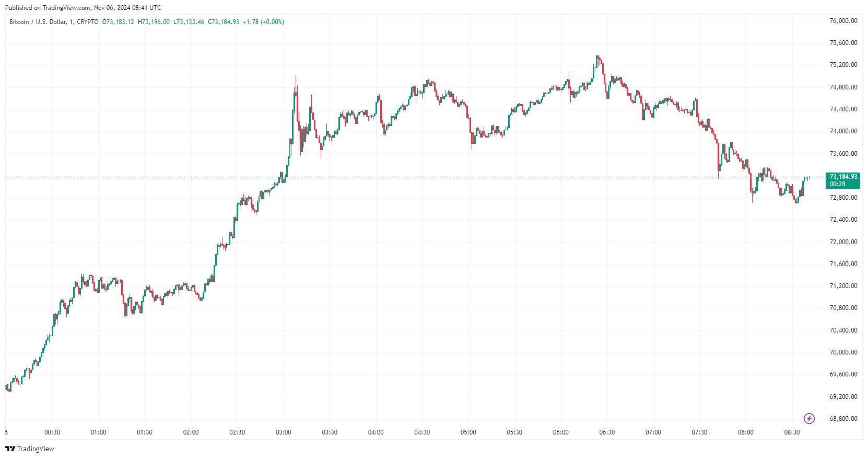Click the 03:30 time axis label
This screenshot has width=868, height=458.
(330, 432)
